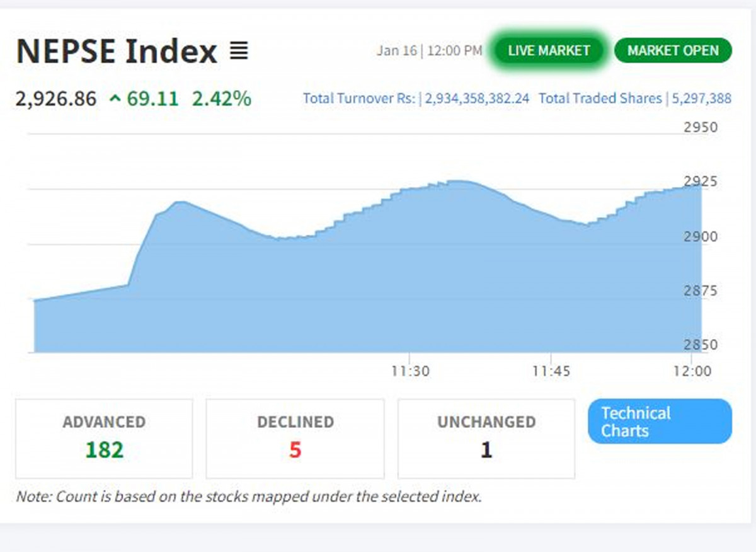Click the 11:45 time marker on chart

[551, 371]
